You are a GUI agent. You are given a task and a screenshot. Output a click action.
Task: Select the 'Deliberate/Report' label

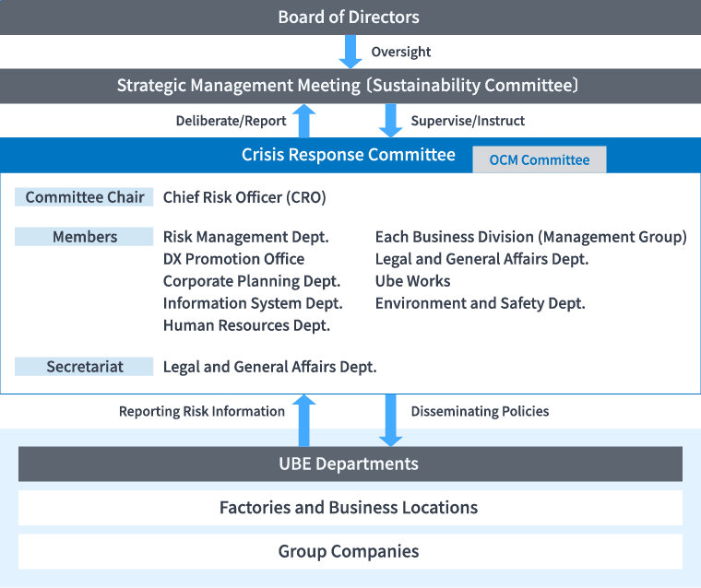pyautogui.click(x=231, y=121)
